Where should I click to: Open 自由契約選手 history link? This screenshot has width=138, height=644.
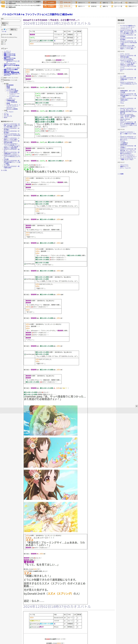(124, 144)
